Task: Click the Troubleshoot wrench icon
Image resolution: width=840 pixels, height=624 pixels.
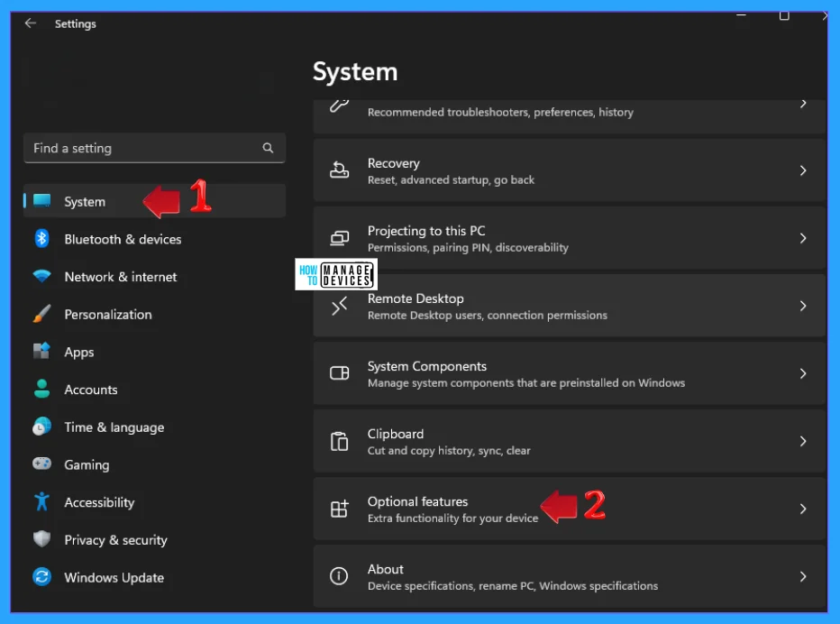Action: [x=339, y=105]
